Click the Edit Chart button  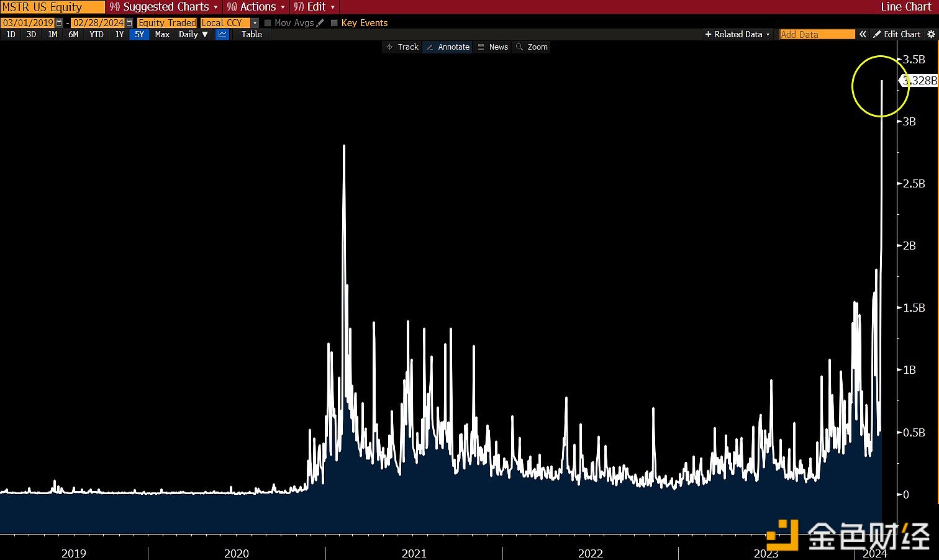tap(897, 35)
